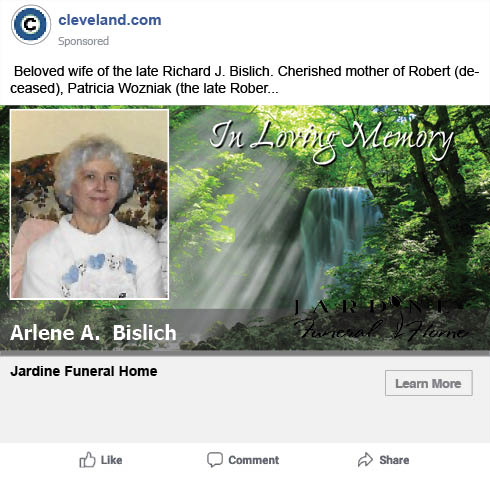
Task: Click the Share text label
Action: click(394, 460)
